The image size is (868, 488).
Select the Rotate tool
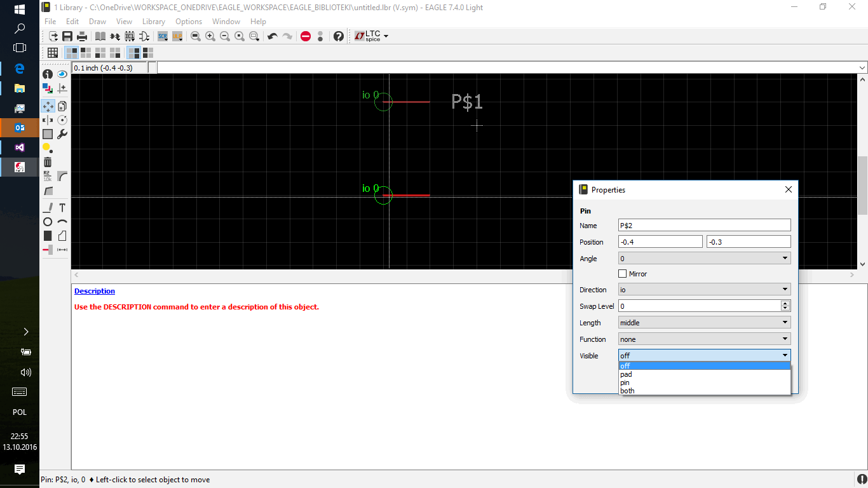[62, 120]
